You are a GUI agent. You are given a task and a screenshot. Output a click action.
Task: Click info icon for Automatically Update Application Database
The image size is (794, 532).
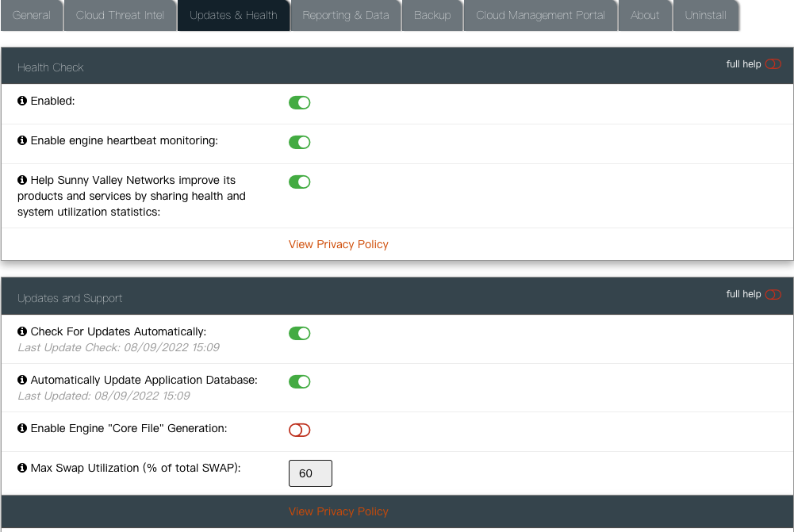(x=22, y=381)
